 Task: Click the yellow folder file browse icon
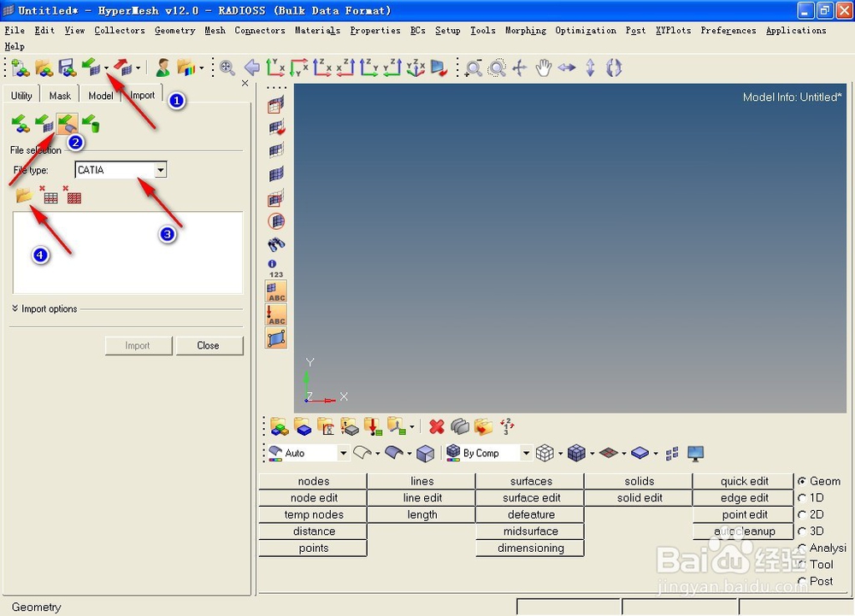24,195
